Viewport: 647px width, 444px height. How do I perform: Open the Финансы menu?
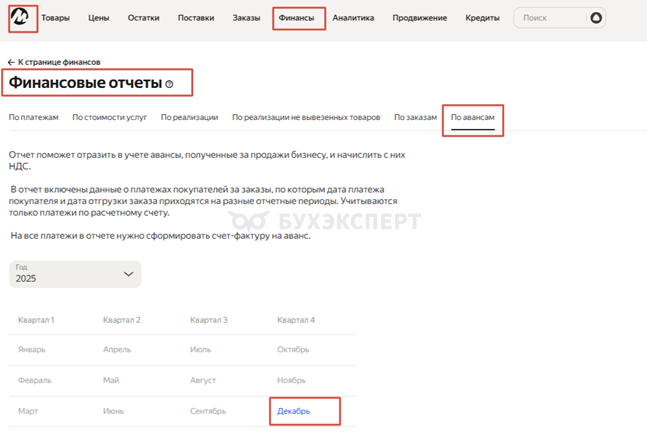(296, 18)
